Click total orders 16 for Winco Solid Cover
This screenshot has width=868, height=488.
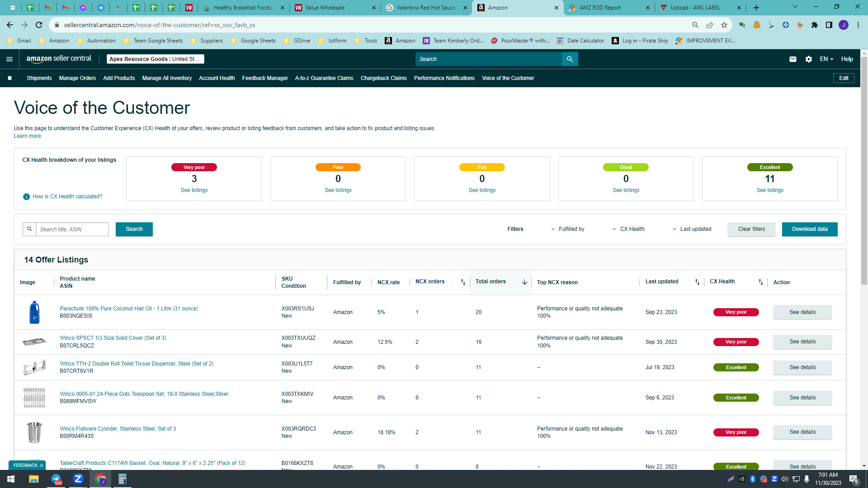(x=478, y=342)
